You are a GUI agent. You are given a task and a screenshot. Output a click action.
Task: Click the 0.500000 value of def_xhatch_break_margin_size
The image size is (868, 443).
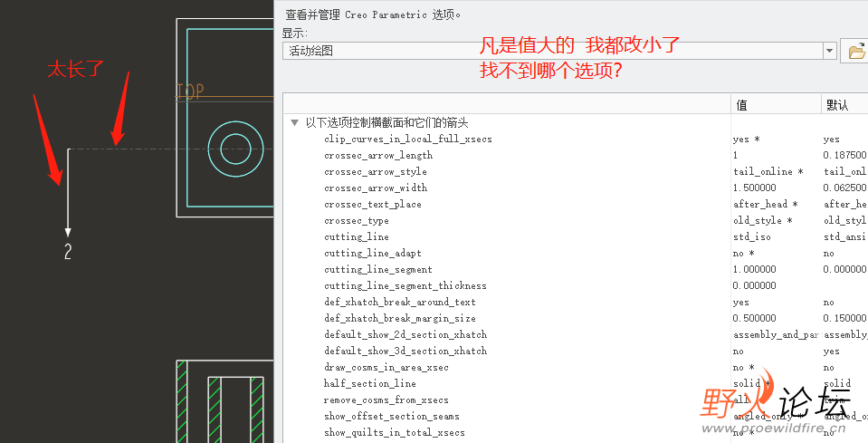pos(755,318)
